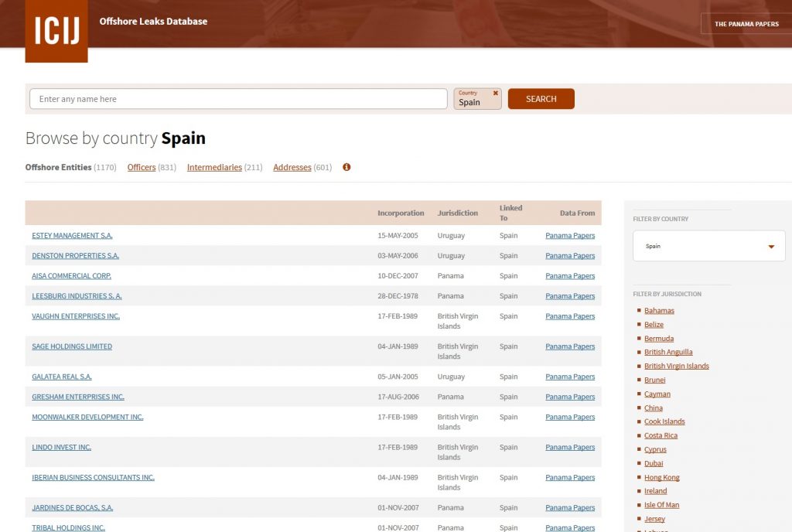
Task: Switch to the Addresses tab
Action: [292, 167]
